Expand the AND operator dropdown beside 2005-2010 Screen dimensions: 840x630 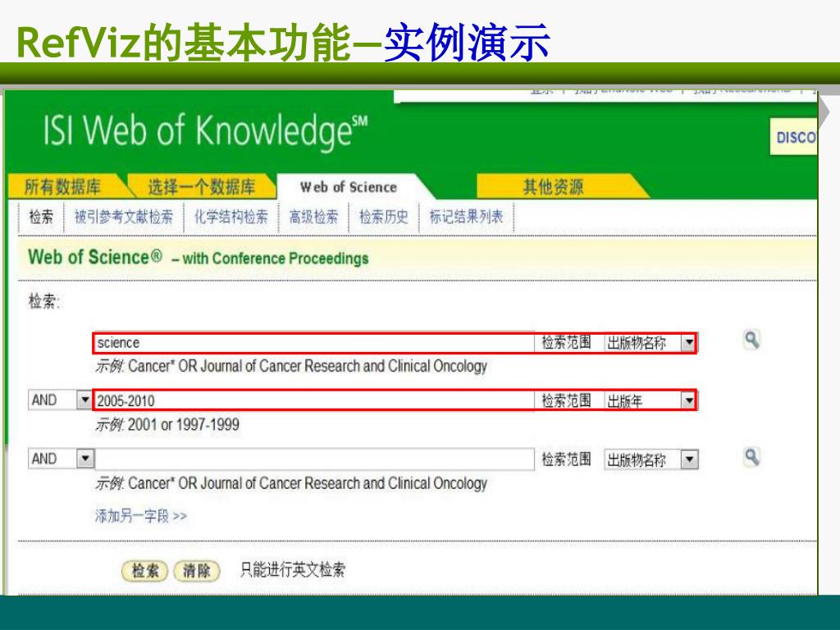point(61,400)
